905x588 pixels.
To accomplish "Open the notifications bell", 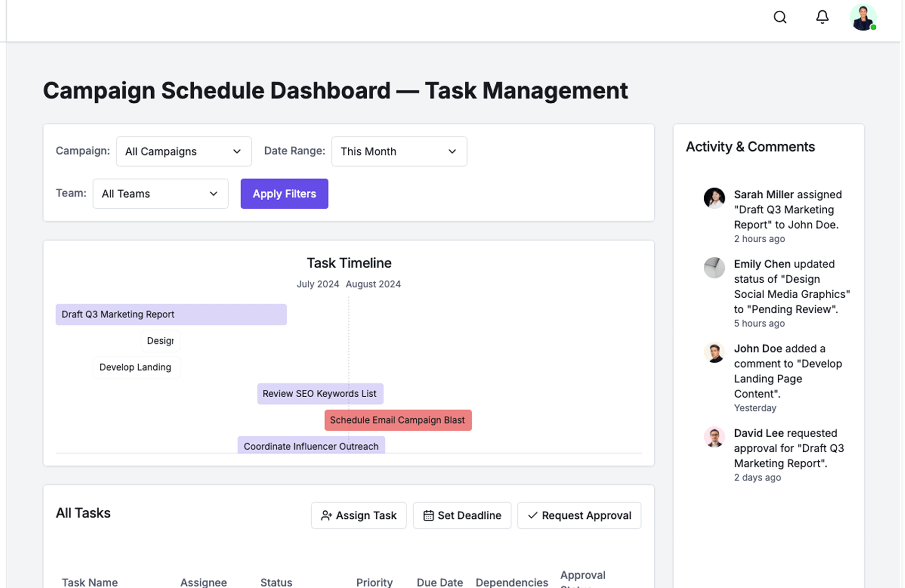I will [x=822, y=17].
